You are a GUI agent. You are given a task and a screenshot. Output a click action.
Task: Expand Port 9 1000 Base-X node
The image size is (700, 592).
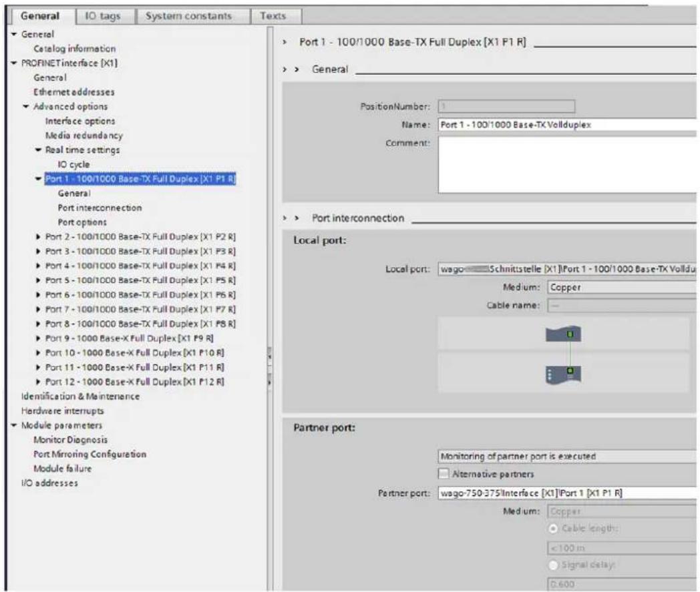[38, 338]
